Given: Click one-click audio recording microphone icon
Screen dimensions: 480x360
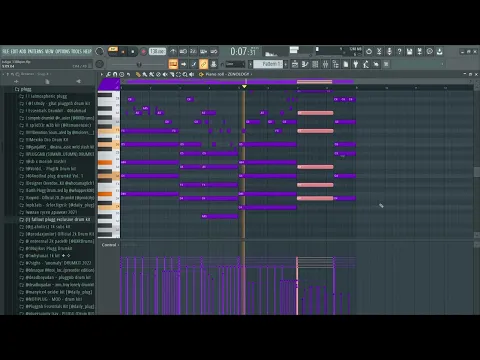Looking at the screenshot, I should 389,51.
